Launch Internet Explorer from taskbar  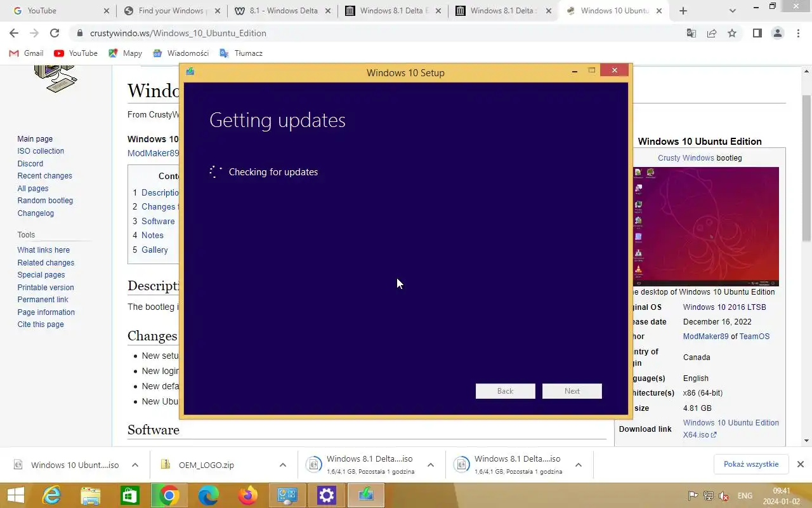point(51,495)
